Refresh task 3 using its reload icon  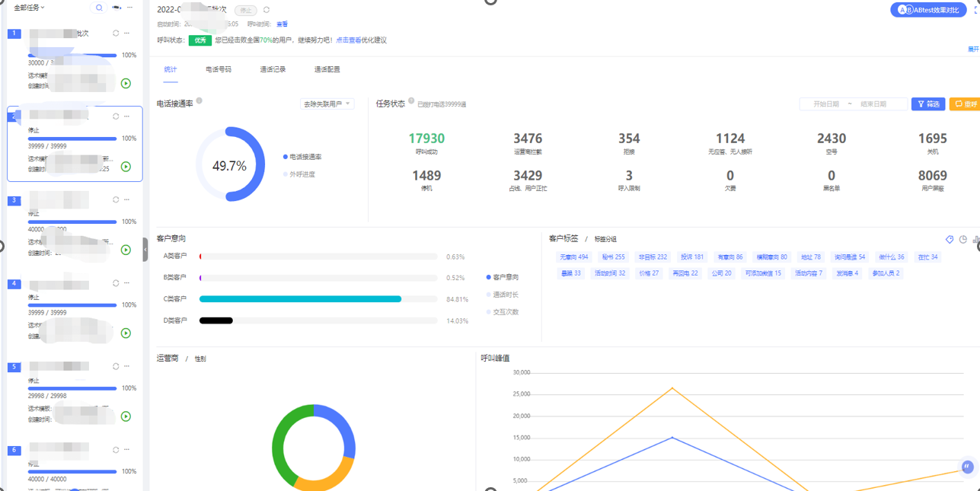coord(116,200)
